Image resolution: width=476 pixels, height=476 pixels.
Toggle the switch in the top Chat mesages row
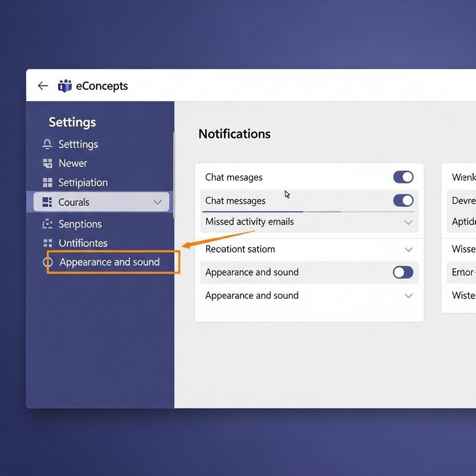tap(403, 177)
